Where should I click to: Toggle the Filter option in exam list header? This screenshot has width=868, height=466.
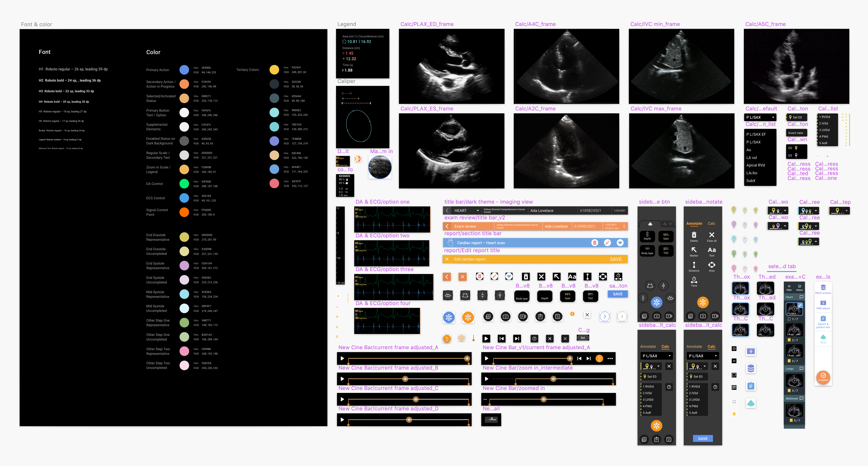pyautogui.click(x=789, y=287)
